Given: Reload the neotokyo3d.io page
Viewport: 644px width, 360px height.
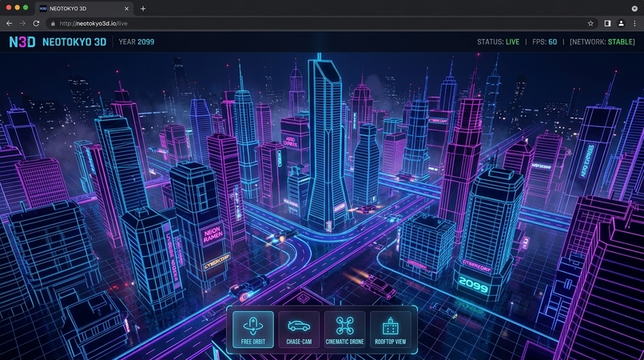Looking at the screenshot, I should pyautogui.click(x=36, y=23).
